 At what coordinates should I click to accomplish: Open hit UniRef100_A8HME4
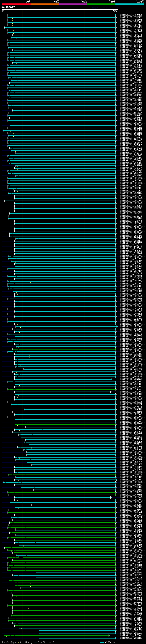pyautogui.click(x=131, y=15)
